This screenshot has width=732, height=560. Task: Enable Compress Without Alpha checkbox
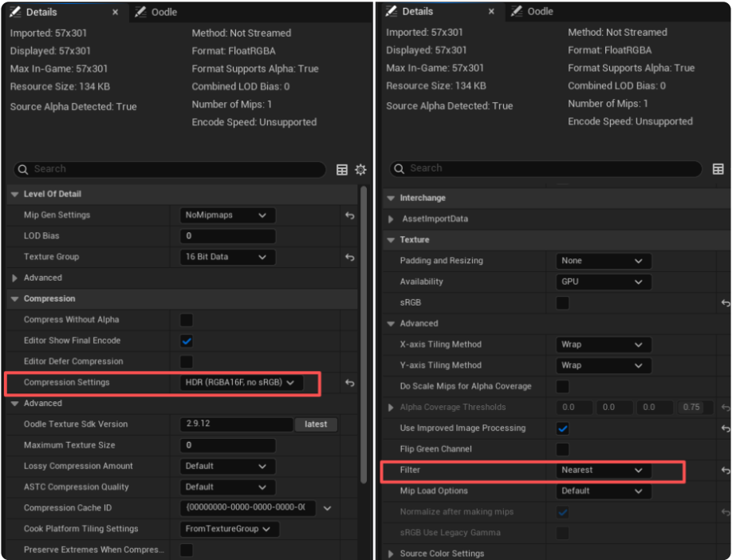point(187,320)
